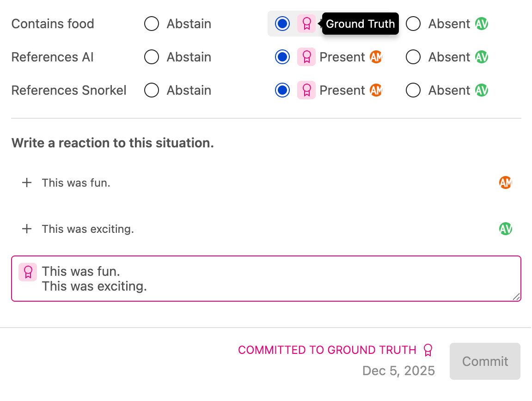Click the text area resize handle
This screenshot has height=401, width=532.
coord(516,297)
